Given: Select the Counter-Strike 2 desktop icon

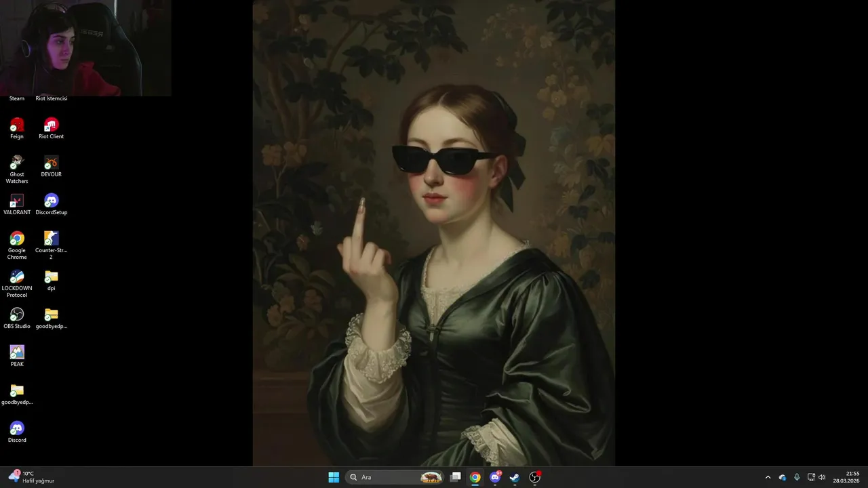Looking at the screenshot, I should click(52, 245).
